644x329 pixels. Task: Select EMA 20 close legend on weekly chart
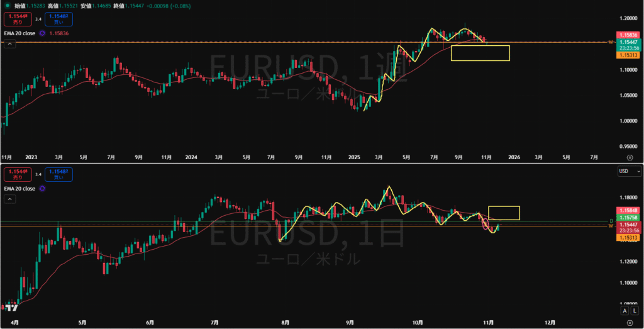pos(19,33)
